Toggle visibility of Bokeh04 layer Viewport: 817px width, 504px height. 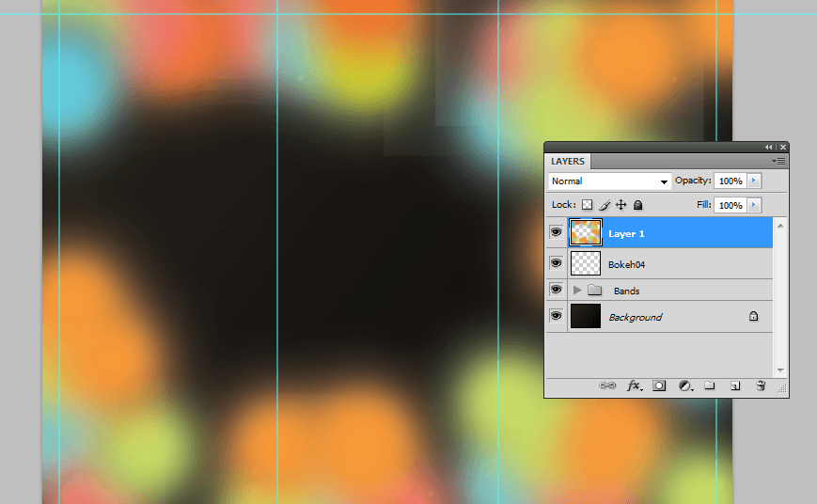[x=556, y=263]
